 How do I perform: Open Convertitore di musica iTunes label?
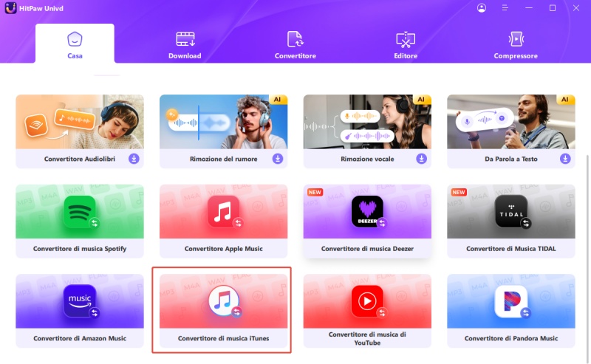coord(224,338)
